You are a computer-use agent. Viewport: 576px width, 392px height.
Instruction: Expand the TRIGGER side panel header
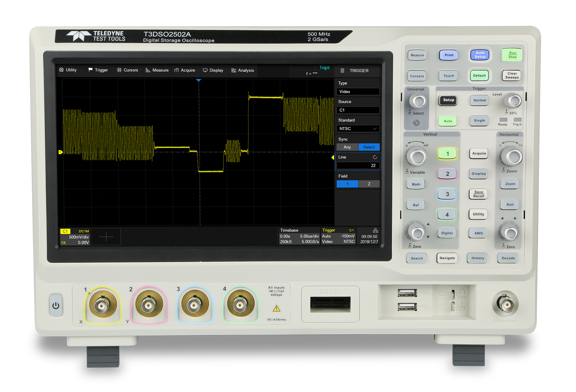point(359,70)
